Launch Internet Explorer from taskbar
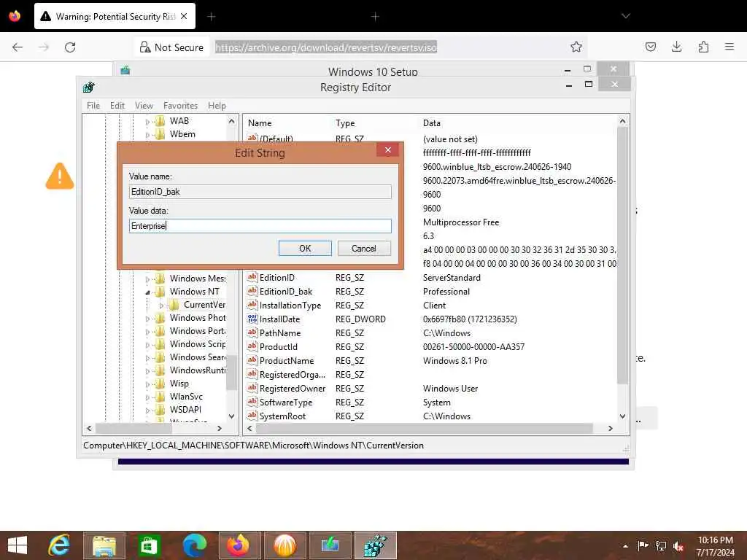The image size is (747, 560). (x=59, y=545)
